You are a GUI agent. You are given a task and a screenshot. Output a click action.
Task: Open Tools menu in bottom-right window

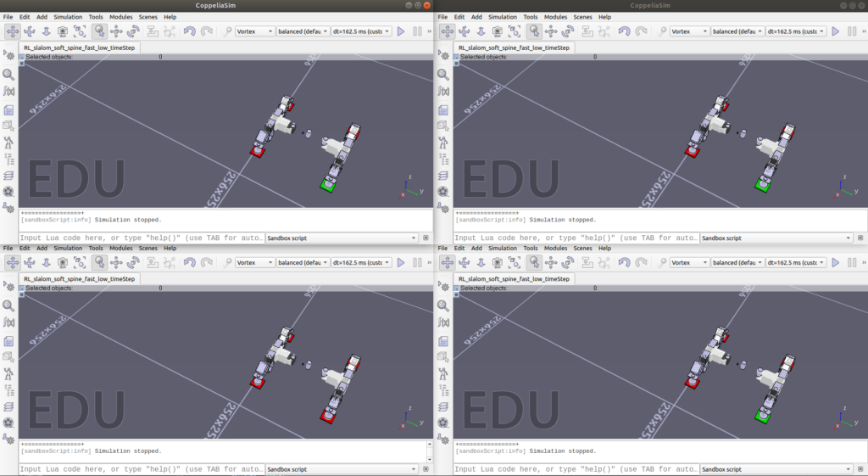pyautogui.click(x=531, y=249)
